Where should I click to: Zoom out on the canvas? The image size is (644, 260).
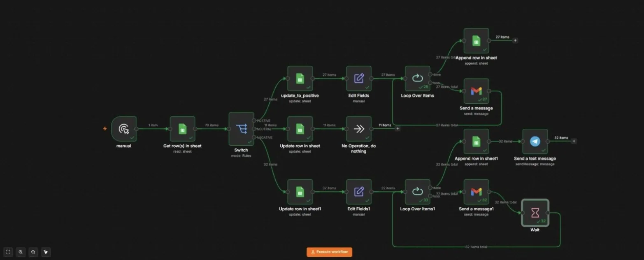pos(33,252)
